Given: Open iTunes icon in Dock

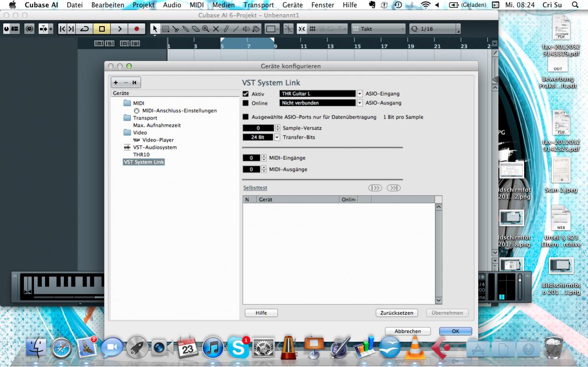Looking at the screenshot, I should [213, 348].
